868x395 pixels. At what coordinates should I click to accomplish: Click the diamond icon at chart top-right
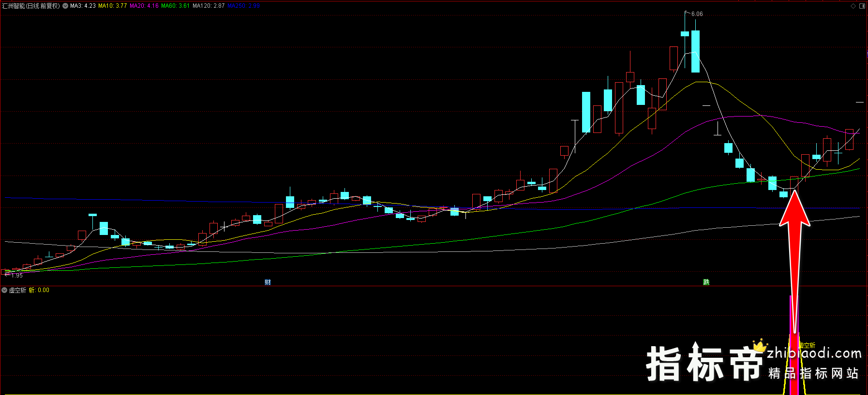[x=853, y=6]
